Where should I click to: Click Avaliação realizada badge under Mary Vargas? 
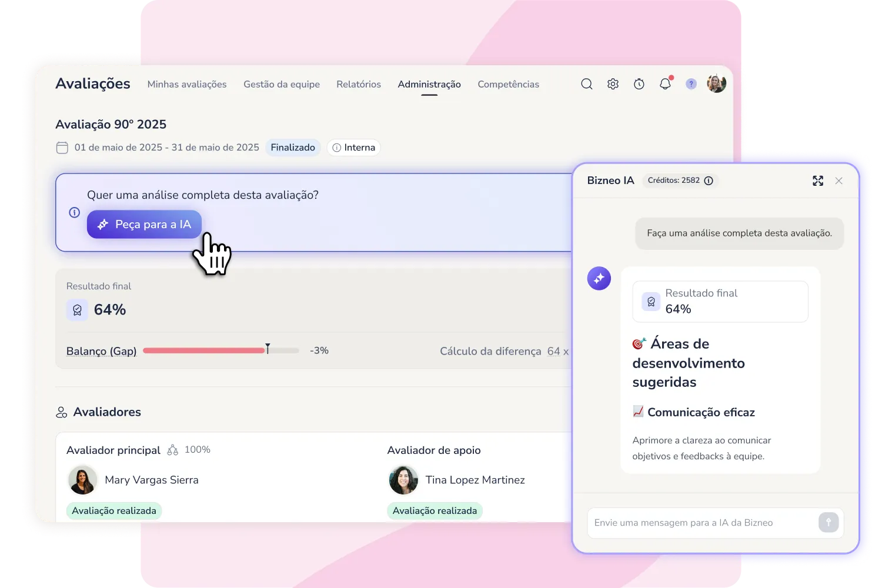(x=114, y=511)
